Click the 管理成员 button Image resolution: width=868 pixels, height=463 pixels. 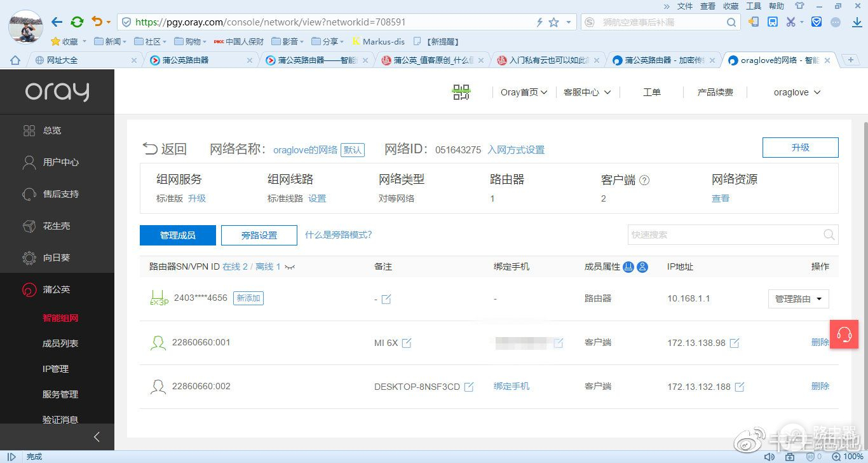[x=178, y=235]
